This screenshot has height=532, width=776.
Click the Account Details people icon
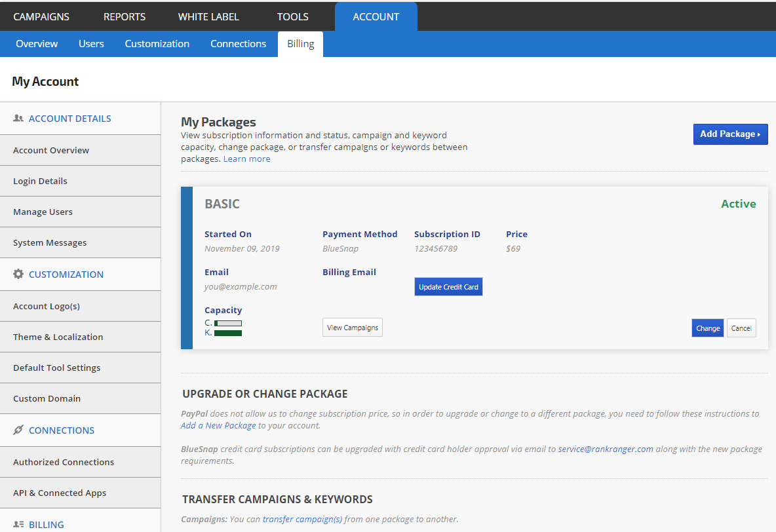pyautogui.click(x=18, y=119)
